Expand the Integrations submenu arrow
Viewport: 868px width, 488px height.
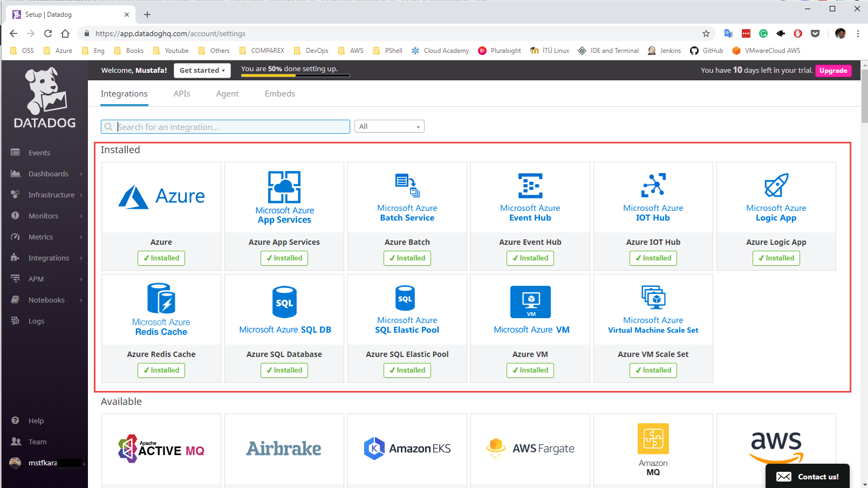(x=81, y=258)
